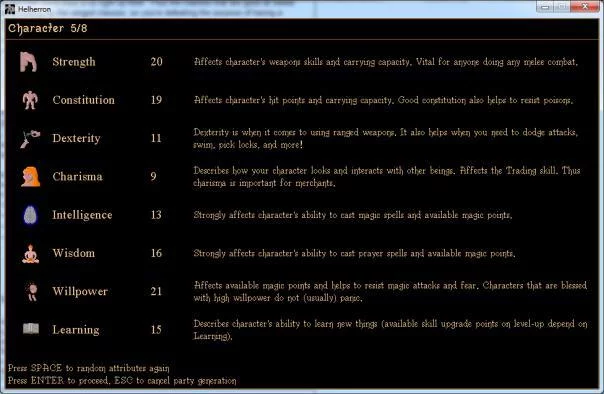Click the Intelligence value 13
604x394 pixels.
pyautogui.click(x=156, y=215)
